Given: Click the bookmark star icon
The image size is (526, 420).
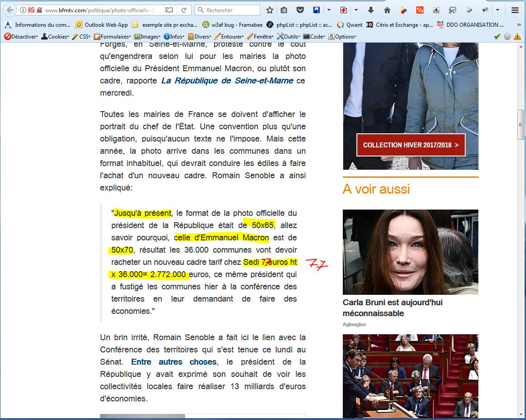Looking at the screenshot, I should click(x=270, y=10).
